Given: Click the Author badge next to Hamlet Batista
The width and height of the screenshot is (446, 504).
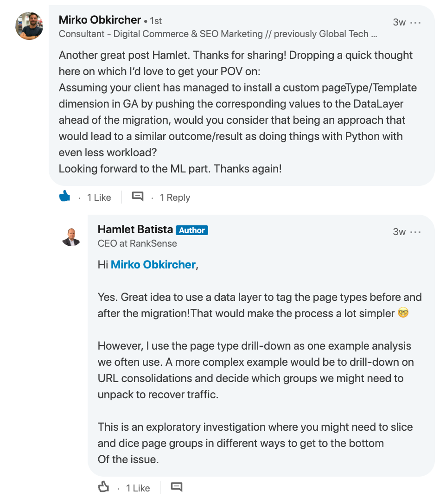Looking at the screenshot, I should (192, 230).
